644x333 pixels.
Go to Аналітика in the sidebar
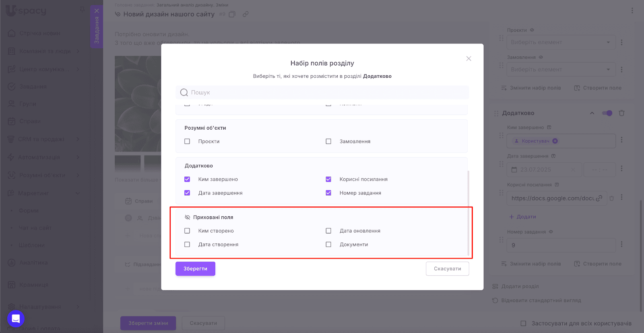click(x=33, y=263)
